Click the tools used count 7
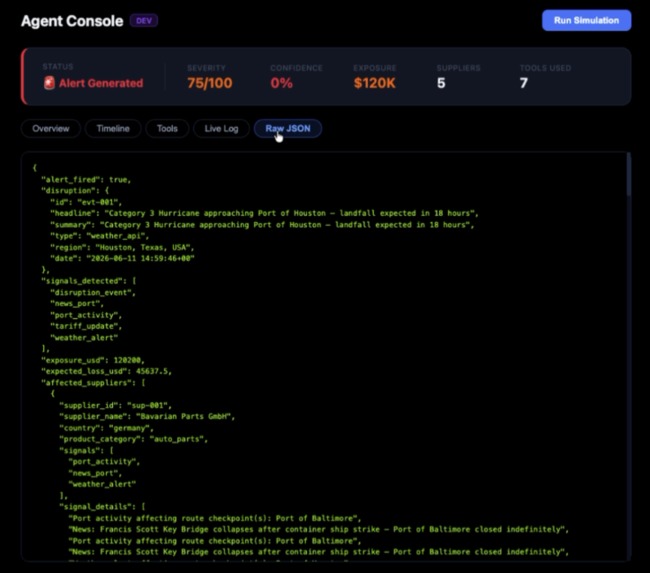The image size is (650, 573). coord(524,83)
